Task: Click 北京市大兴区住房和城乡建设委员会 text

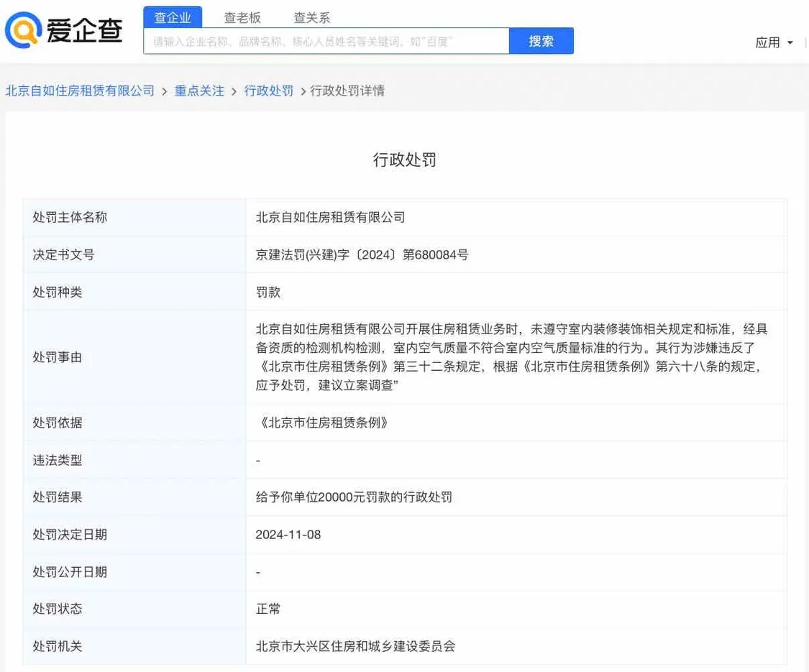Action: point(355,646)
